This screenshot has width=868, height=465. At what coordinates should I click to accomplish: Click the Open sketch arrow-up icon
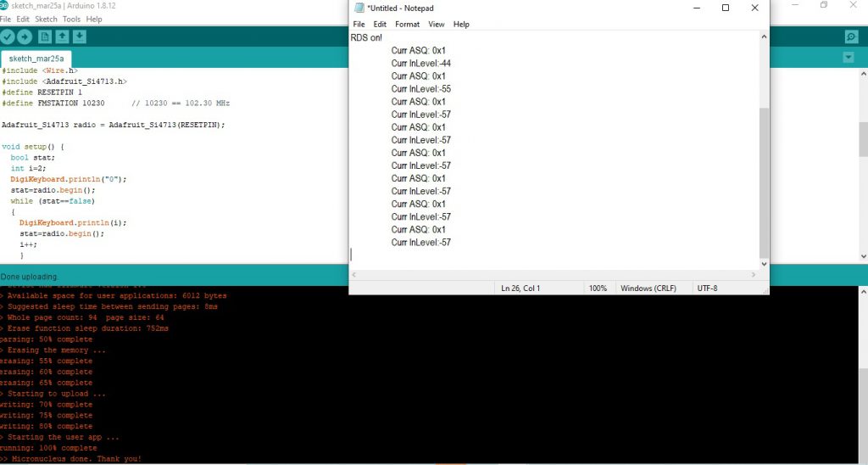62,36
